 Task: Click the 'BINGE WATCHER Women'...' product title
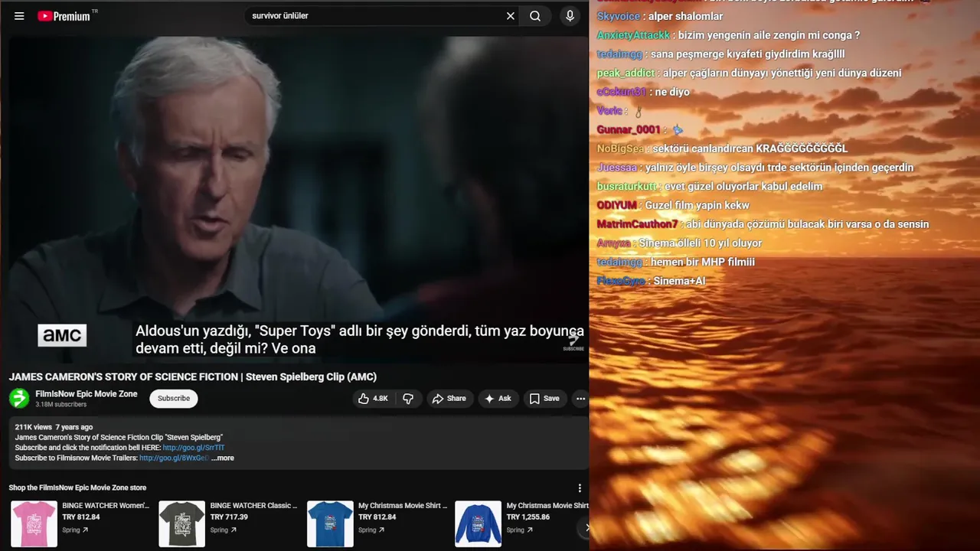106,506
